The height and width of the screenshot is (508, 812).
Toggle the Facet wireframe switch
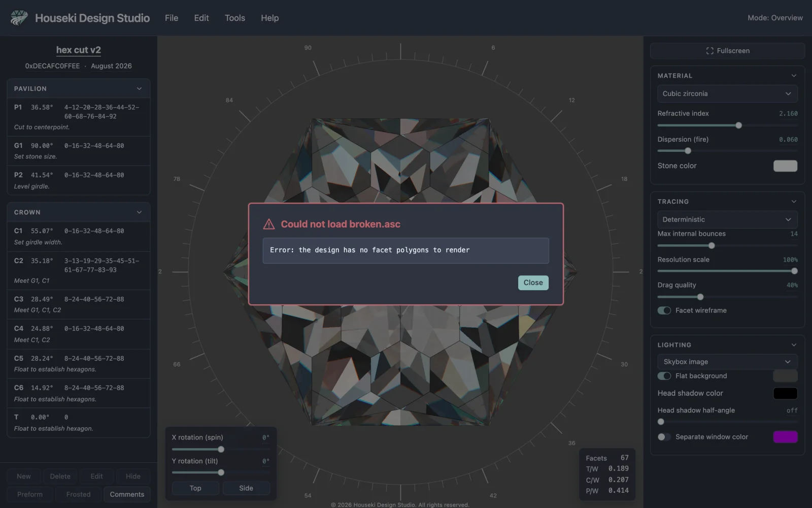point(664,310)
